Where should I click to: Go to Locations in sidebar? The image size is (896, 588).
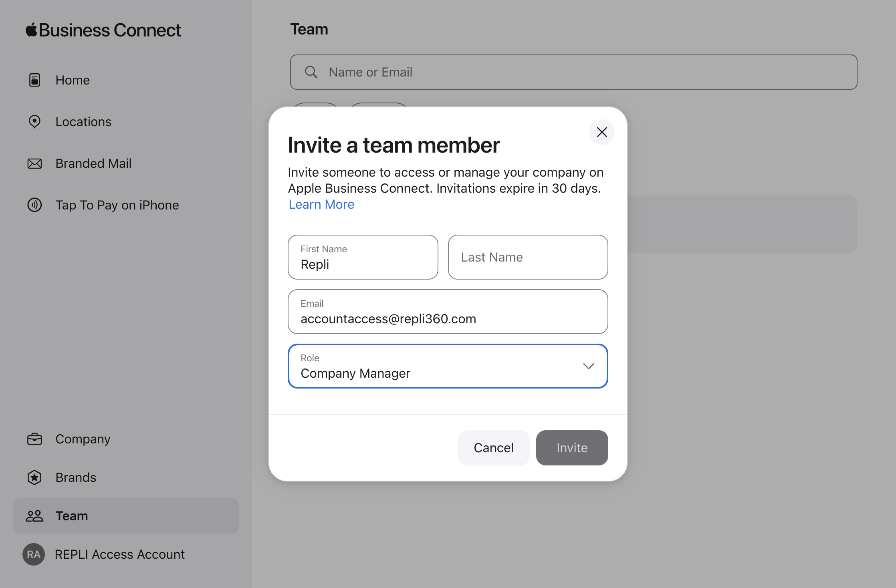point(83,122)
